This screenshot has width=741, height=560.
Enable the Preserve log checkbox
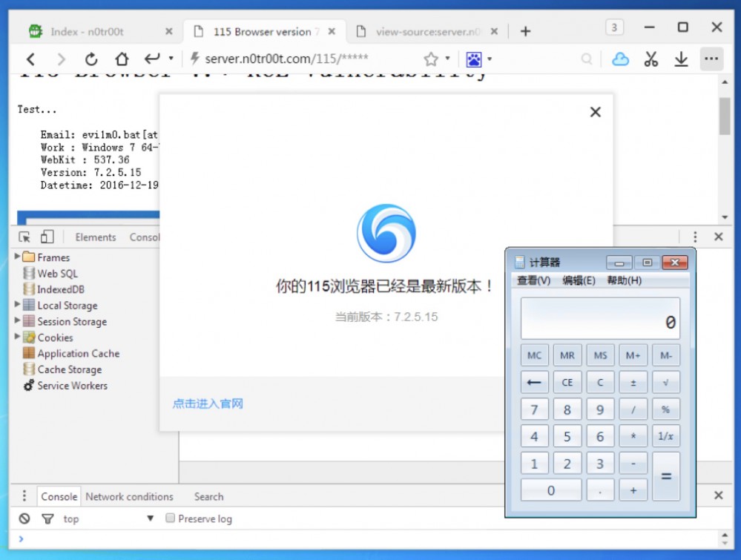coord(170,518)
